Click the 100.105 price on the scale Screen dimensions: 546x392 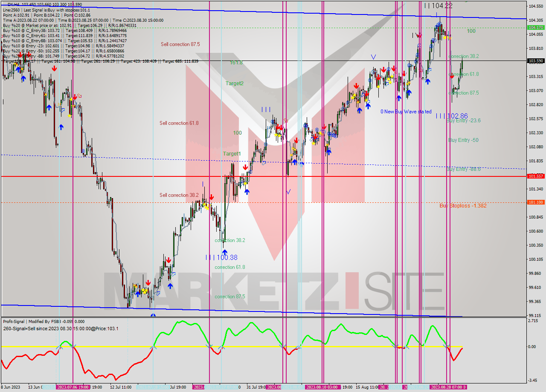pyautogui.click(x=536, y=259)
